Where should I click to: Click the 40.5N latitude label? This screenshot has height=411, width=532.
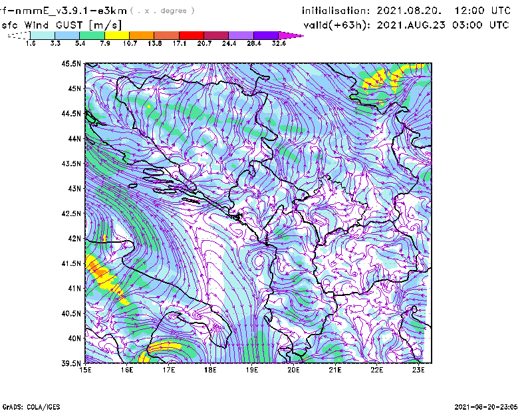point(71,313)
